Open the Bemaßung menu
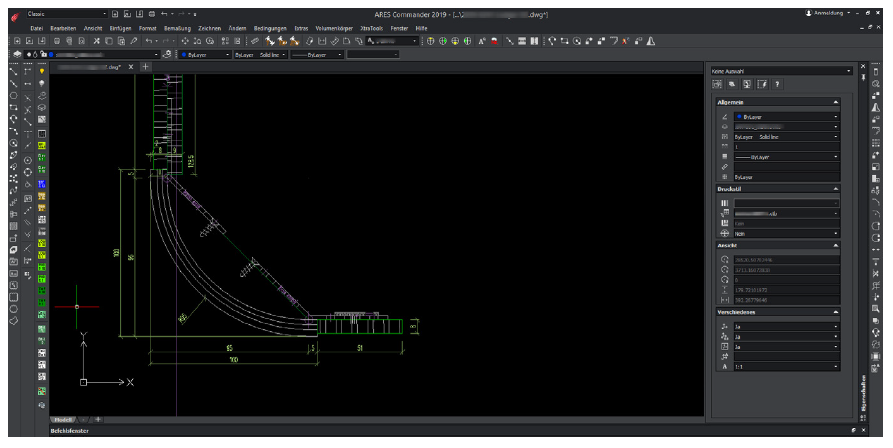The image size is (893, 448). (x=177, y=28)
